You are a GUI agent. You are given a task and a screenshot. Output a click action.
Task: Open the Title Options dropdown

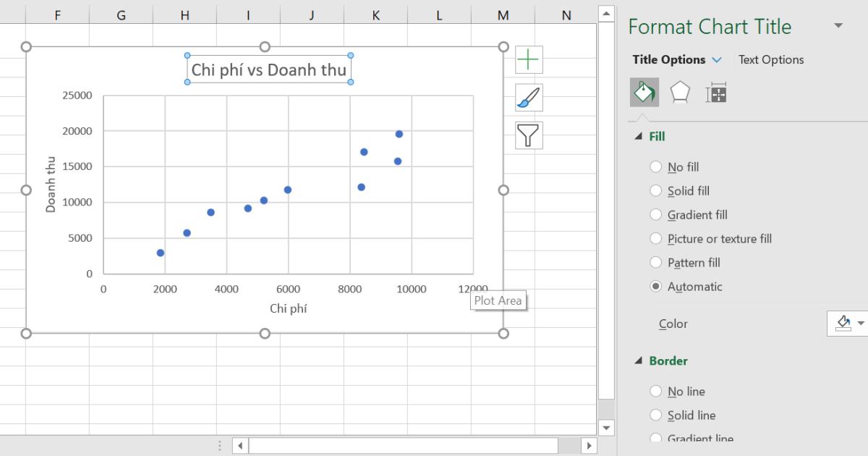tap(716, 59)
